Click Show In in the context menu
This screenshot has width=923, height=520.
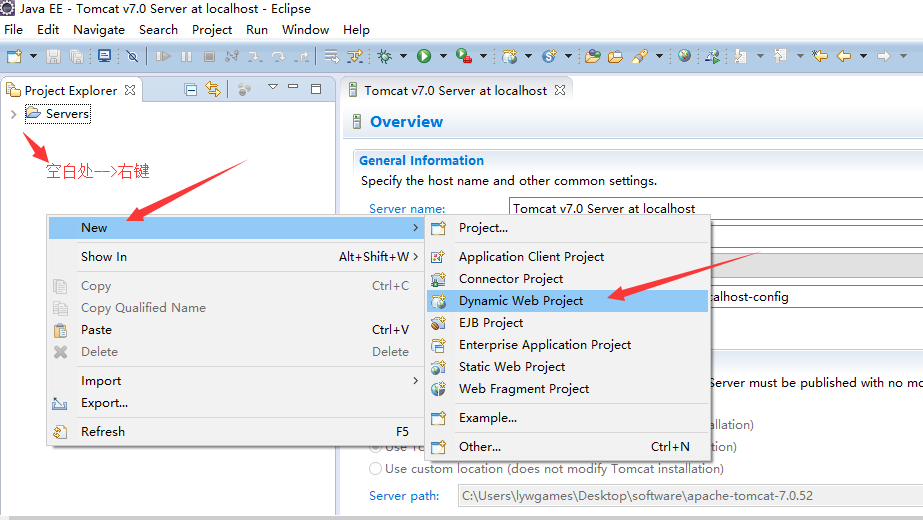[236, 257]
